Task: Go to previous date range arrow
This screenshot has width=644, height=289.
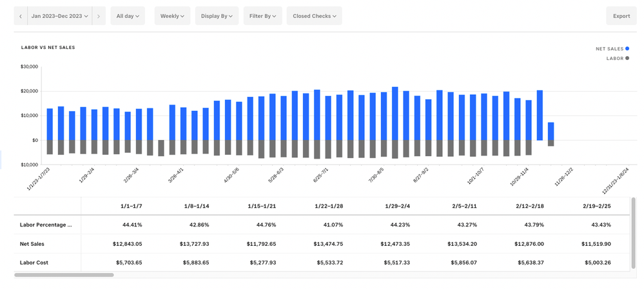Action: coord(21,16)
